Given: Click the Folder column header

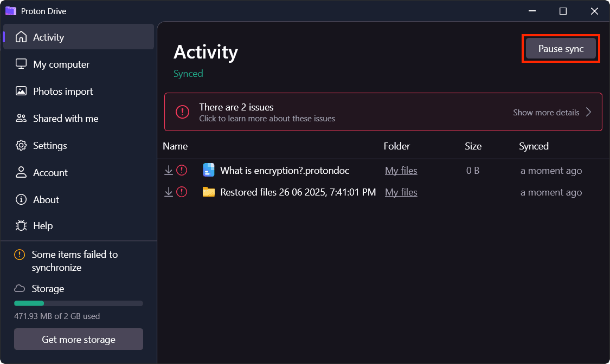Looking at the screenshot, I should coord(397,146).
